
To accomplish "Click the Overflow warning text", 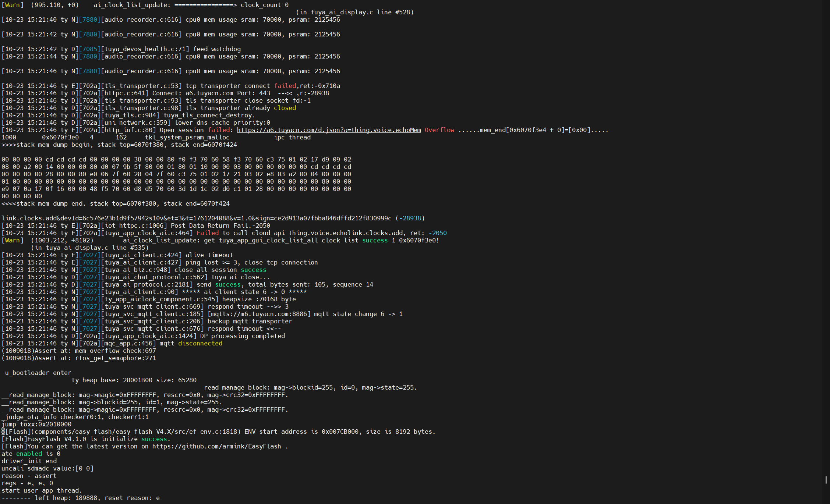I will (439, 130).
